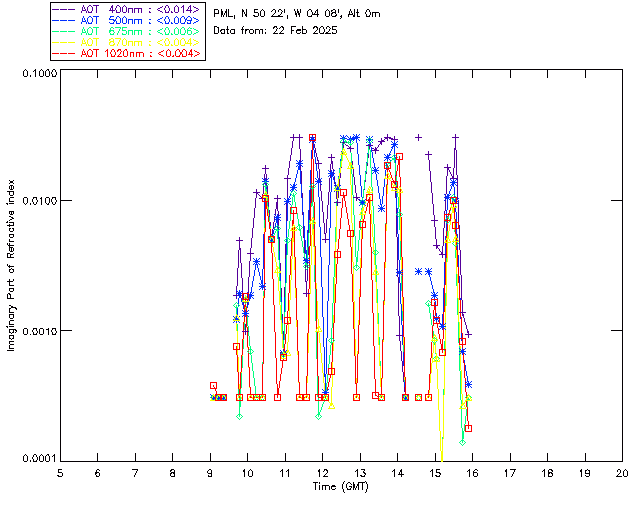640x512 pixels.
Task: Click the 'Data from: 22 Feb 2025' text
Action: (x=276, y=31)
